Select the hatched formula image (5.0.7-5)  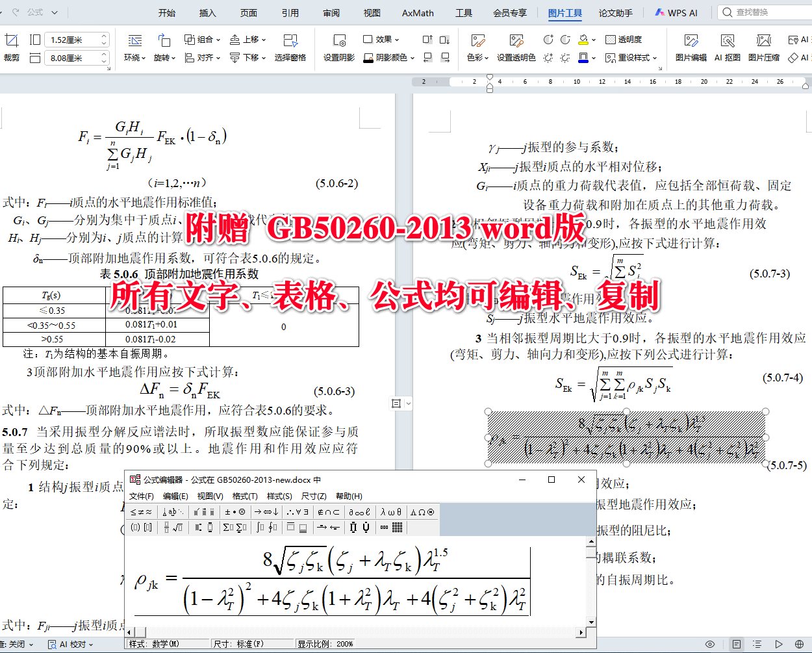click(627, 437)
